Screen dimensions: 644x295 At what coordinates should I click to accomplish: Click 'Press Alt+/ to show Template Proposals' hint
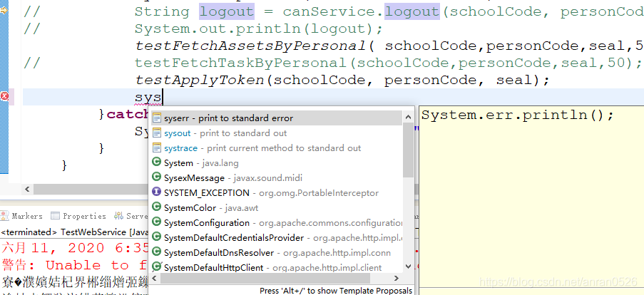click(x=336, y=291)
